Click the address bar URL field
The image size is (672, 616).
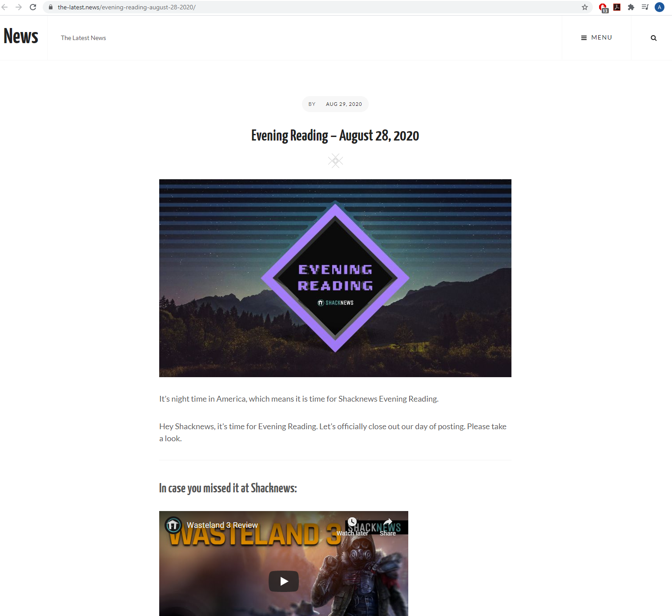point(311,7)
